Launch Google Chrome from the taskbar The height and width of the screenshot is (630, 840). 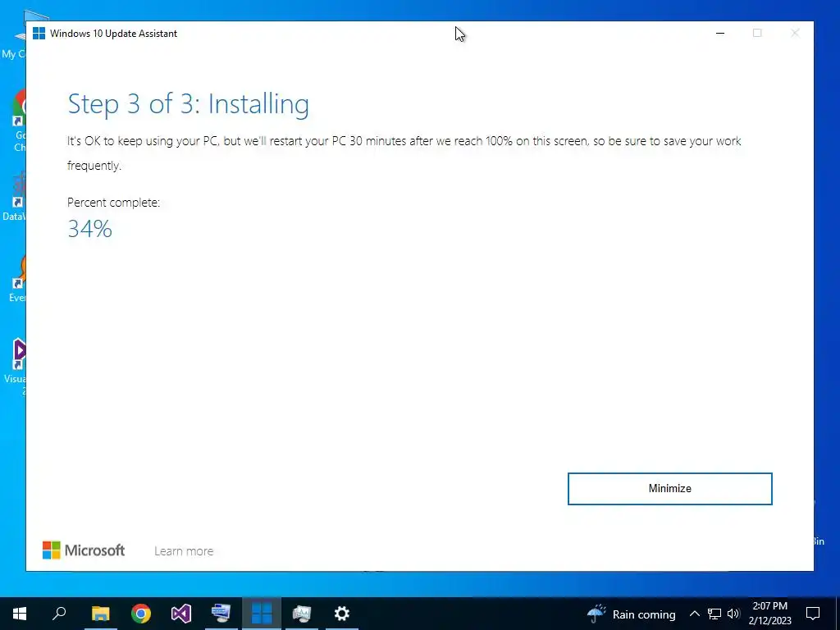pos(141,614)
